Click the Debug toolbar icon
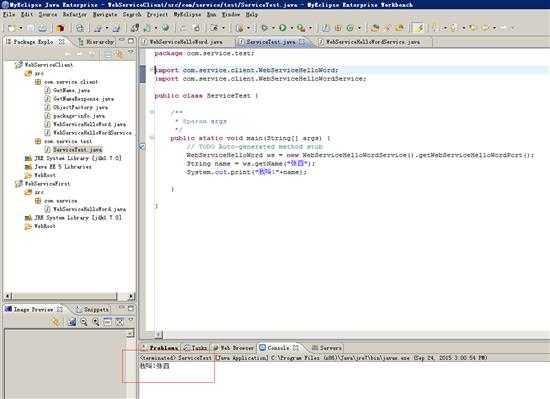550x399 pixels. click(265, 28)
